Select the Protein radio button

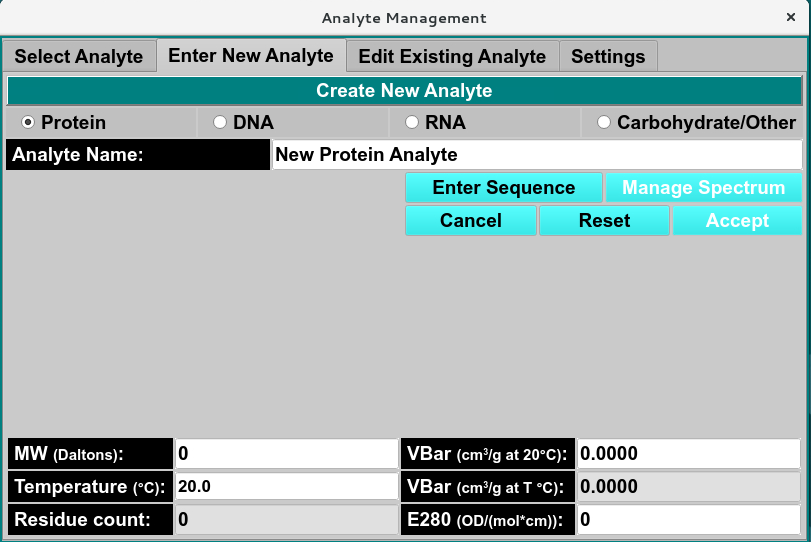[x=28, y=123]
